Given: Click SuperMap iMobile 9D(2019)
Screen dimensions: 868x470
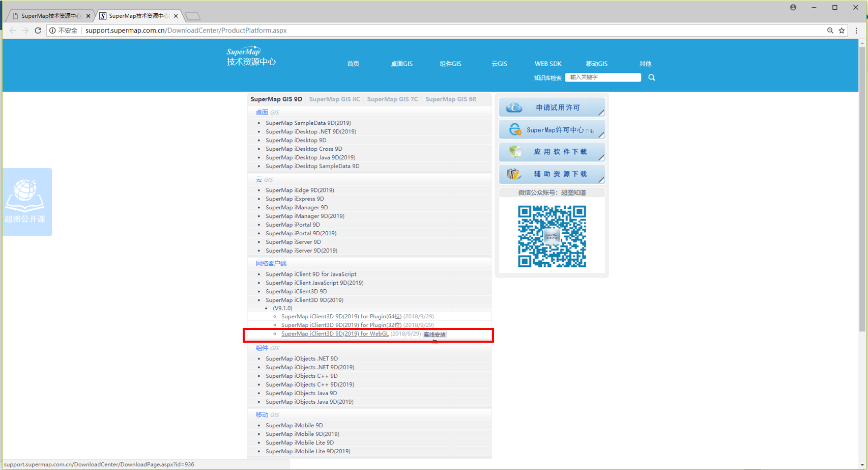Looking at the screenshot, I should click(x=302, y=434).
